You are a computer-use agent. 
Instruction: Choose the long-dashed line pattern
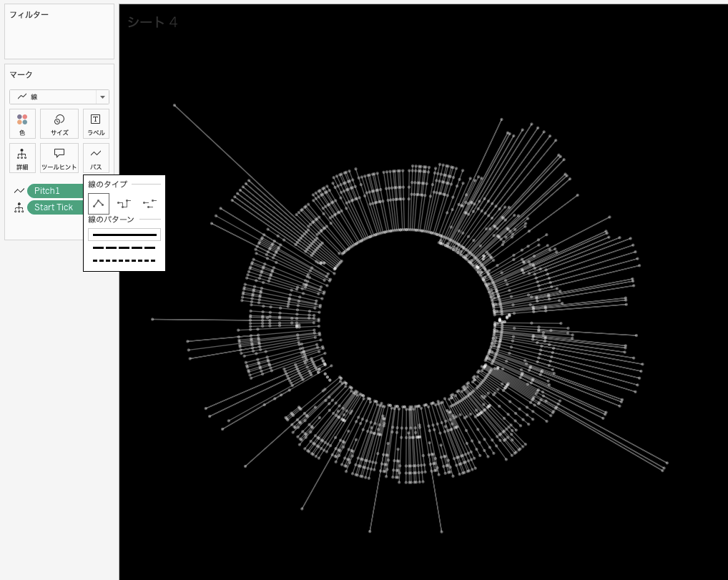(124, 248)
